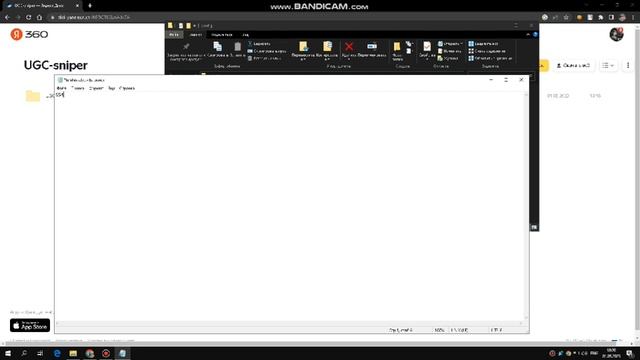
Task: Open Notepad's Edit menu
Action: click(78, 88)
